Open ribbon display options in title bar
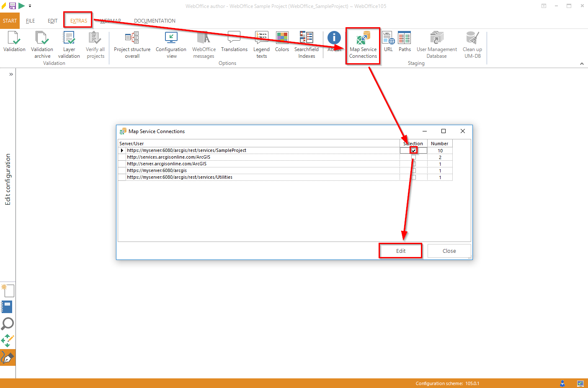This screenshot has width=588, height=388. [544, 6]
